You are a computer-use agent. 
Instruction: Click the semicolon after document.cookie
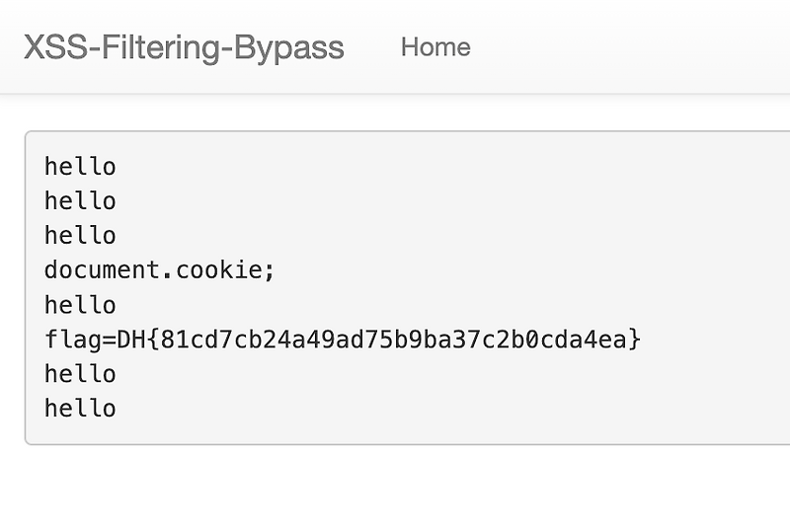pyautogui.click(x=269, y=272)
